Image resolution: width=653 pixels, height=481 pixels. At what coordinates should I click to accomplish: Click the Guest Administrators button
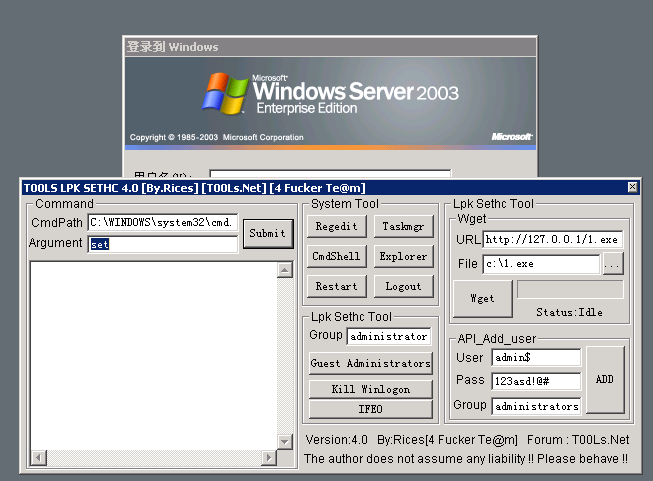coord(370,364)
